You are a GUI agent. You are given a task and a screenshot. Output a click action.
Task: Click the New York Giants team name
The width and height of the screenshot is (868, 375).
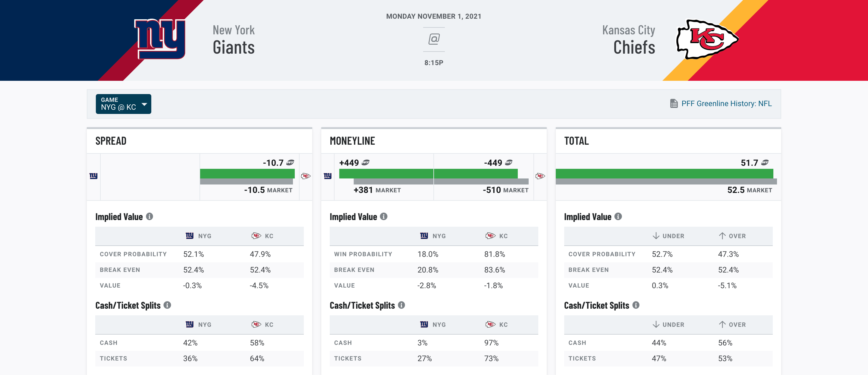point(234,40)
